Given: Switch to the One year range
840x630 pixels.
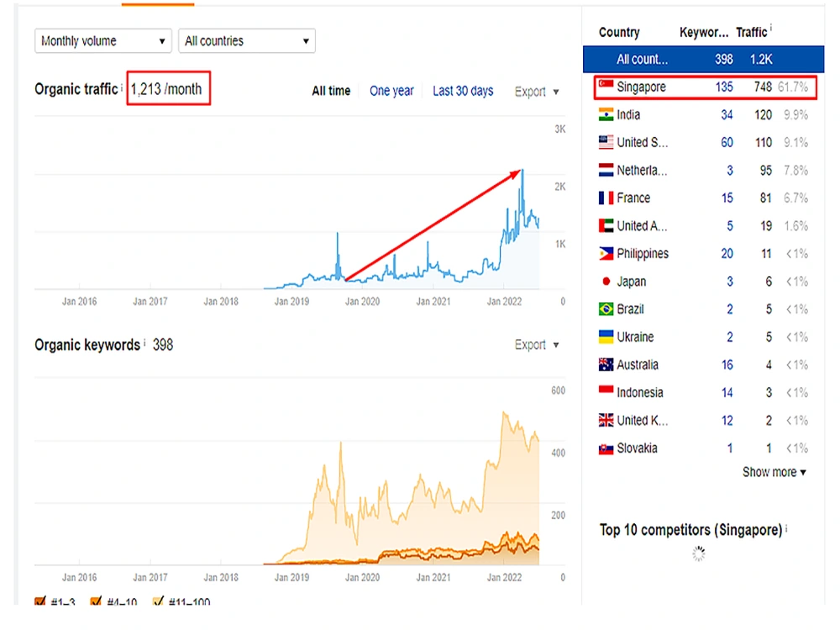Looking at the screenshot, I should coord(391,91).
